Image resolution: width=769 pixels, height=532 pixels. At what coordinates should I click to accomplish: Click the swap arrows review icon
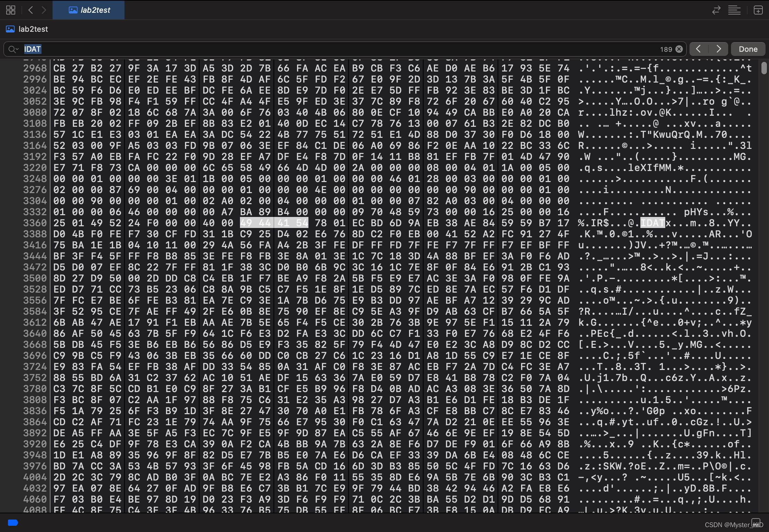coord(716,10)
